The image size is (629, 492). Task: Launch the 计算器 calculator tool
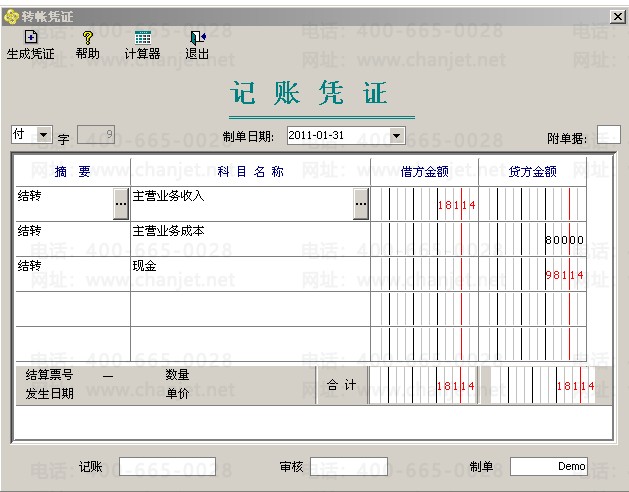[142, 38]
